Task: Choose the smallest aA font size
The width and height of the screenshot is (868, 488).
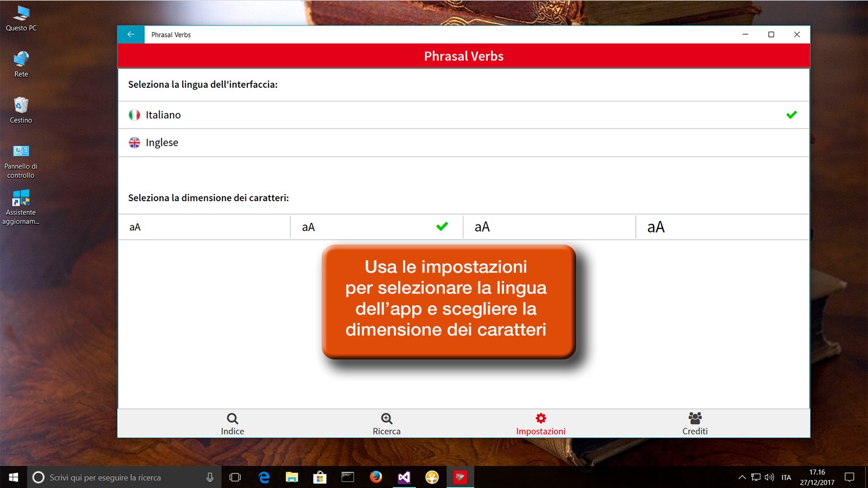Action: pyautogui.click(x=205, y=227)
